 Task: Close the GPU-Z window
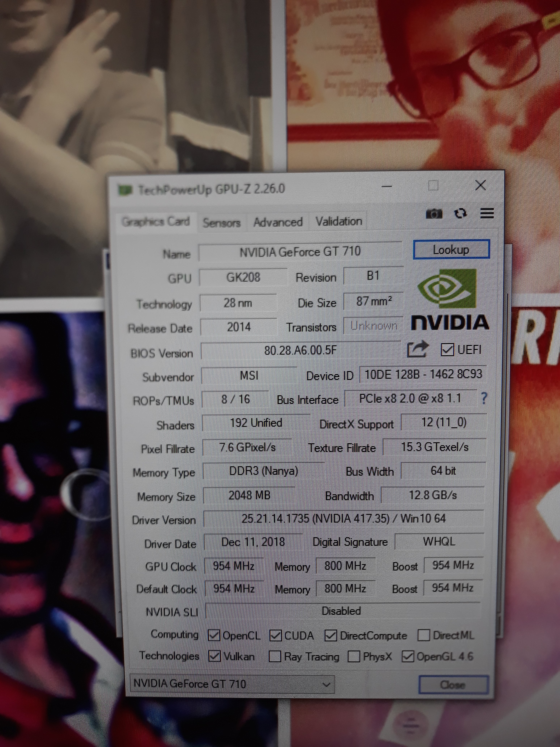tap(480, 185)
